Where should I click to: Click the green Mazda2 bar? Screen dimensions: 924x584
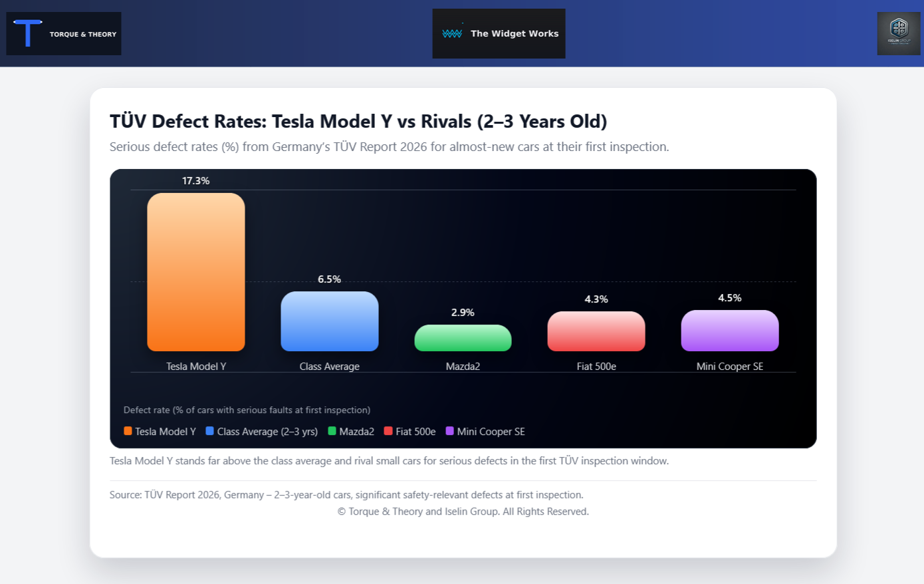coord(463,338)
